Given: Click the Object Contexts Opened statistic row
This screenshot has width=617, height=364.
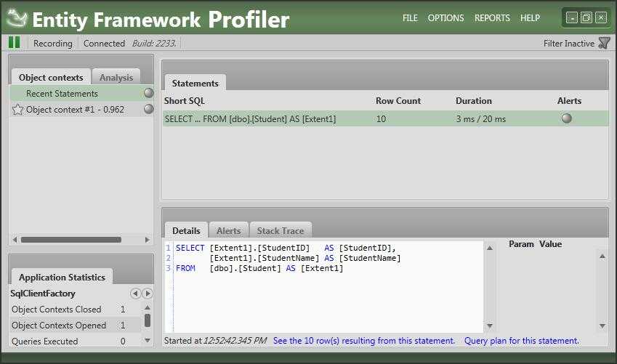Looking at the screenshot, I should point(75,325).
